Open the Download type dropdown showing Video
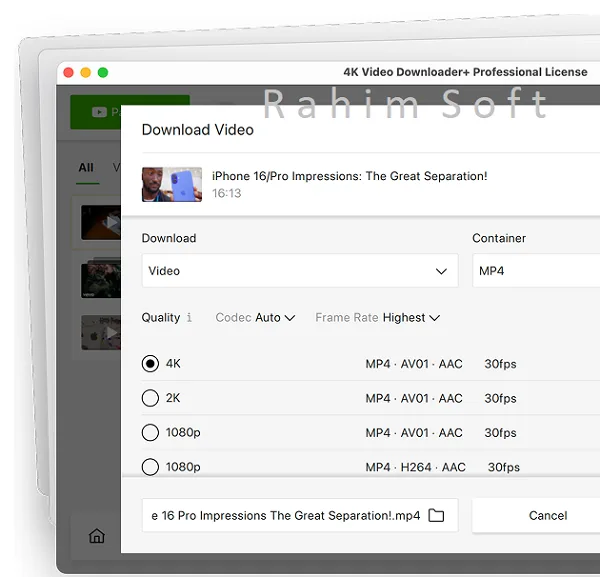The image size is (600, 577). coord(300,271)
